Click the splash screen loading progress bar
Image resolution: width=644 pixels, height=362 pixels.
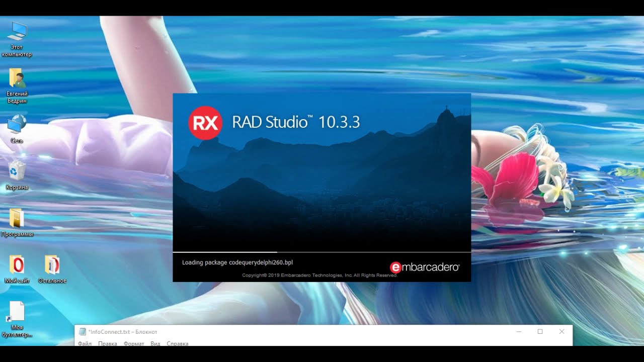pyautogui.click(x=322, y=252)
